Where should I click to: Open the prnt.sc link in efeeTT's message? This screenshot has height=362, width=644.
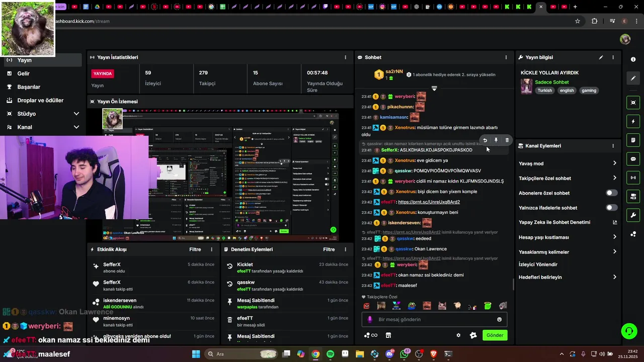[x=429, y=202]
